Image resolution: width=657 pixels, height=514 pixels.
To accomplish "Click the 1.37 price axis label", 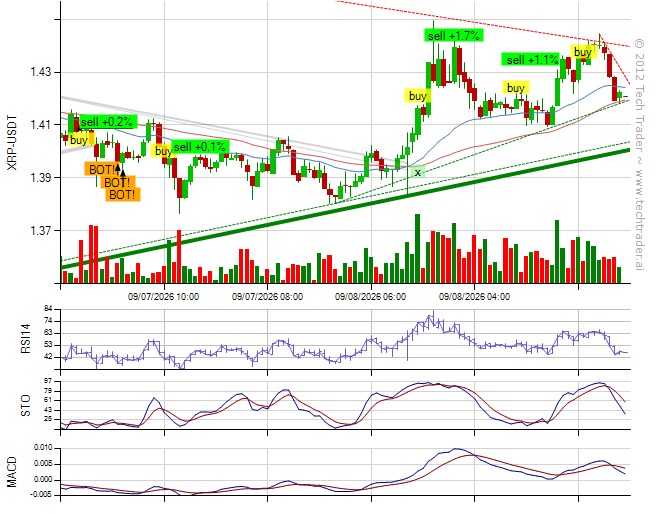I will [x=40, y=230].
